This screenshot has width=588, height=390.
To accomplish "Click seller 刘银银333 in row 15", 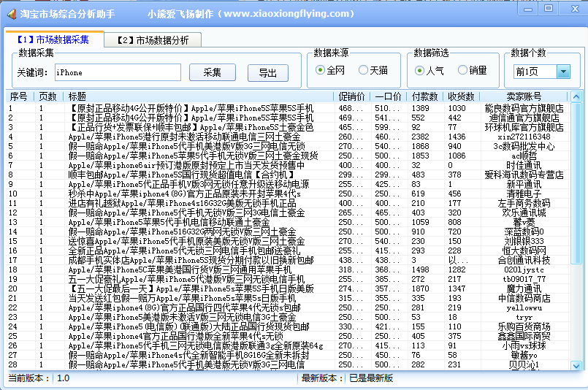I will pos(524,241).
